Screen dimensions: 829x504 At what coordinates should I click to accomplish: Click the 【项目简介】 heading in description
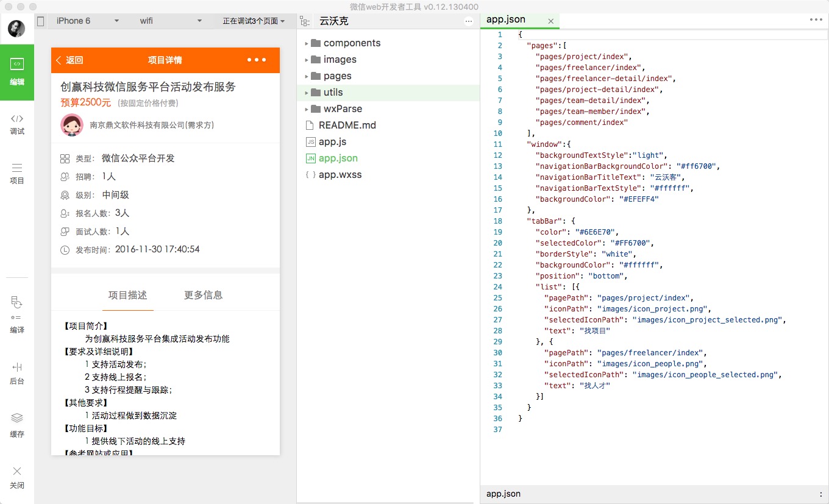click(87, 326)
